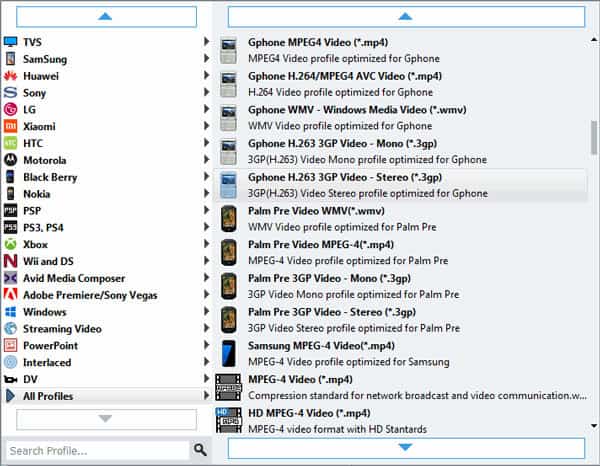This screenshot has width=600, height=466.
Task: Click the Motorola logo icon
Action: 10,160
